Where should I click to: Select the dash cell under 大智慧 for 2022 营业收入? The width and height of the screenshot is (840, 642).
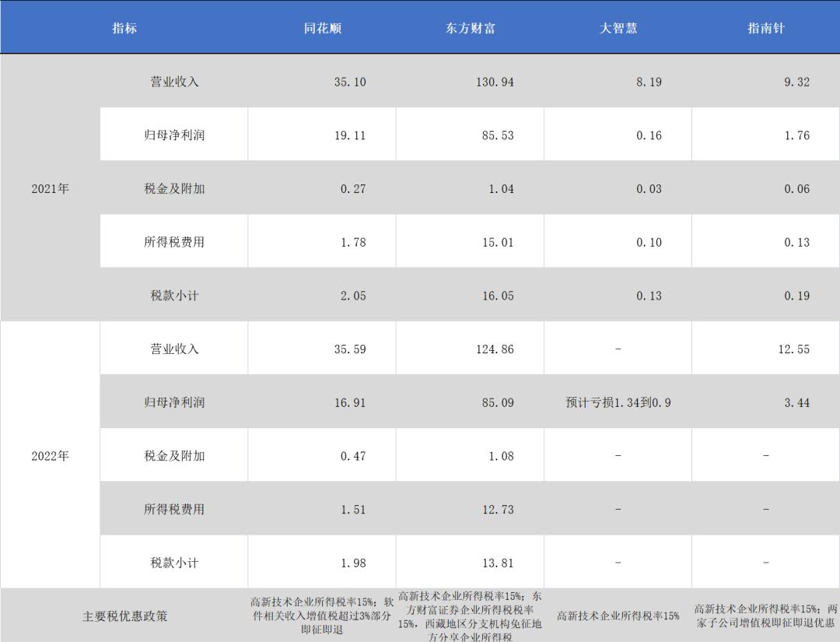pyautogui.click(x=619, y=348)
